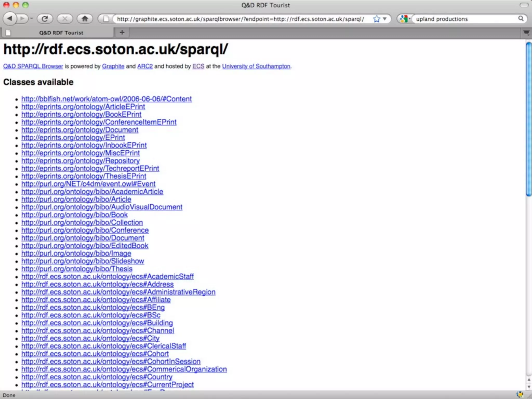Expand URL bar history dropdown arrow

pyautogui.click(x=385, y=19)
